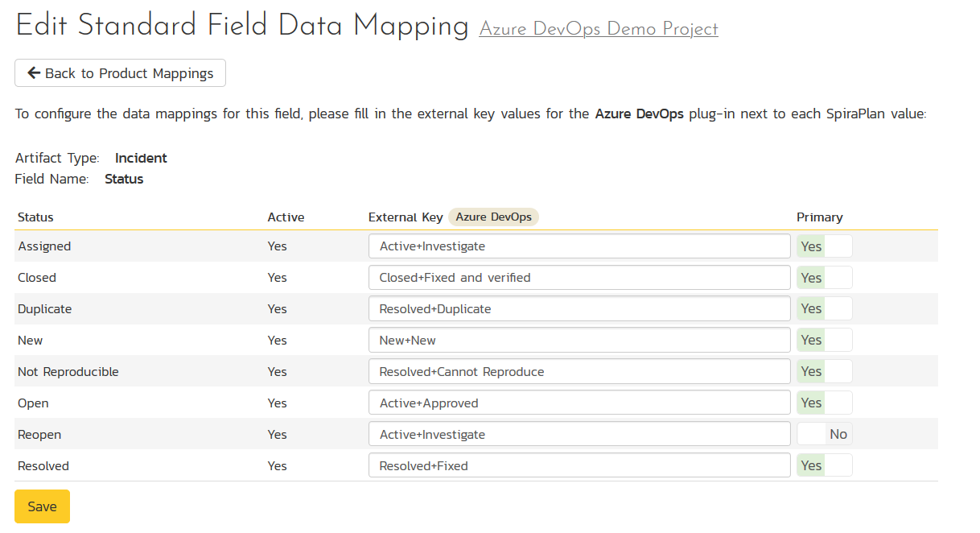980x533 pixels.
Task: Toggle Primary switch for Assigned status
Action: pos(824,246)
